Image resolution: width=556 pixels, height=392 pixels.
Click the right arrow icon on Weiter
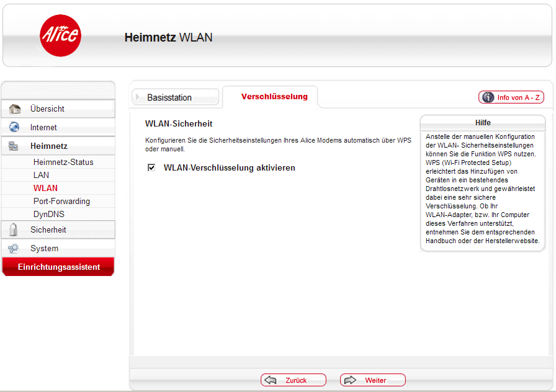pos(350,380)
